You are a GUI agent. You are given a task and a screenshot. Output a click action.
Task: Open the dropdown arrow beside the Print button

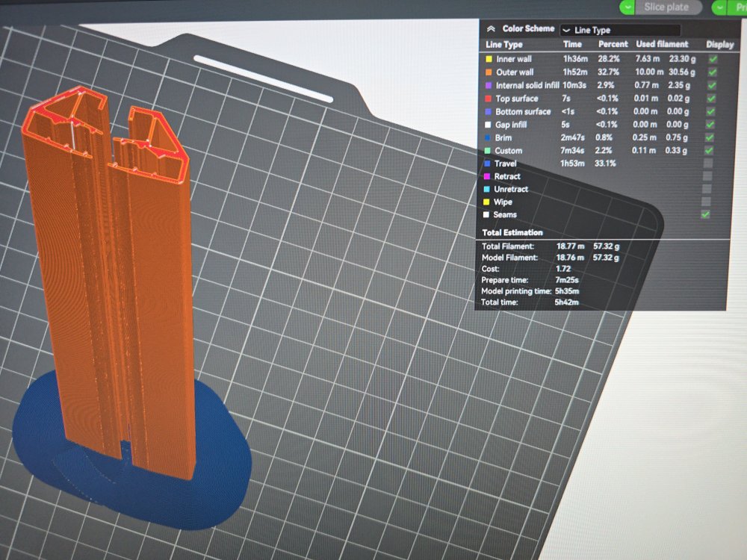pyautogui.click(x=719, y=7)
